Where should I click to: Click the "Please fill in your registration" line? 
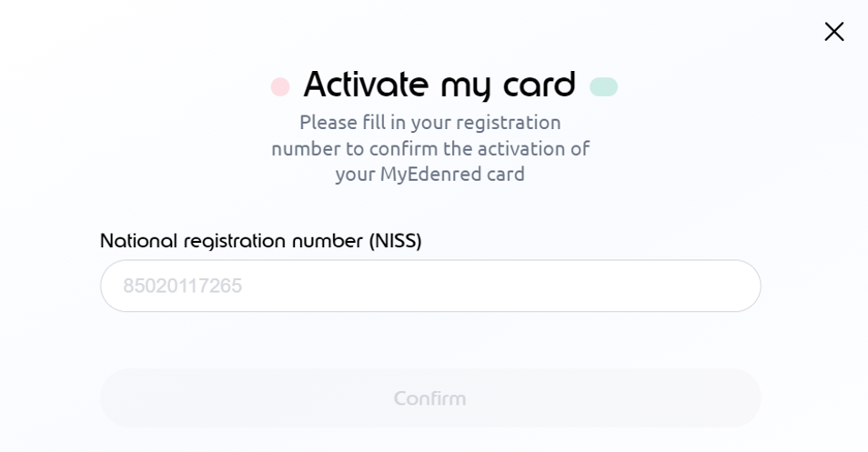coord(430,123)
